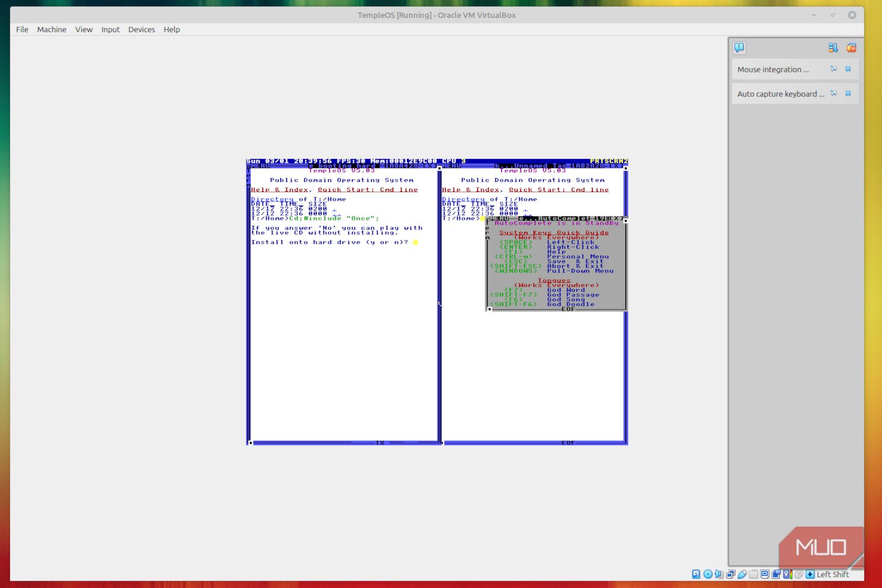Open the Input menu
Viewport: 882px width, 588px height.
tap(111, 29)
